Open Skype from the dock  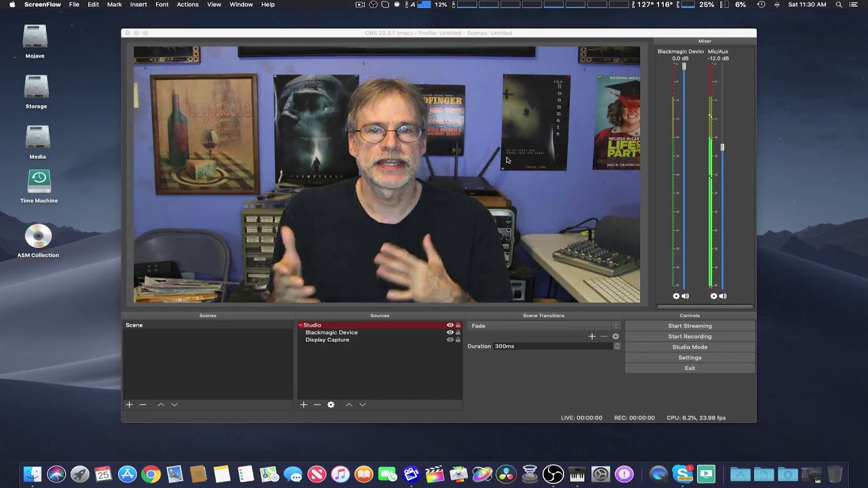click(682, 474)
